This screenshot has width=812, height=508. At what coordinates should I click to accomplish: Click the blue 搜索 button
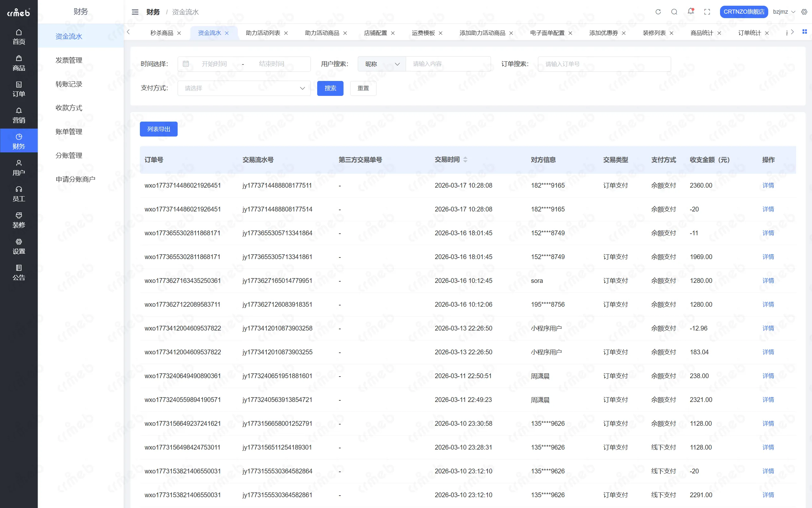[330, 88]
